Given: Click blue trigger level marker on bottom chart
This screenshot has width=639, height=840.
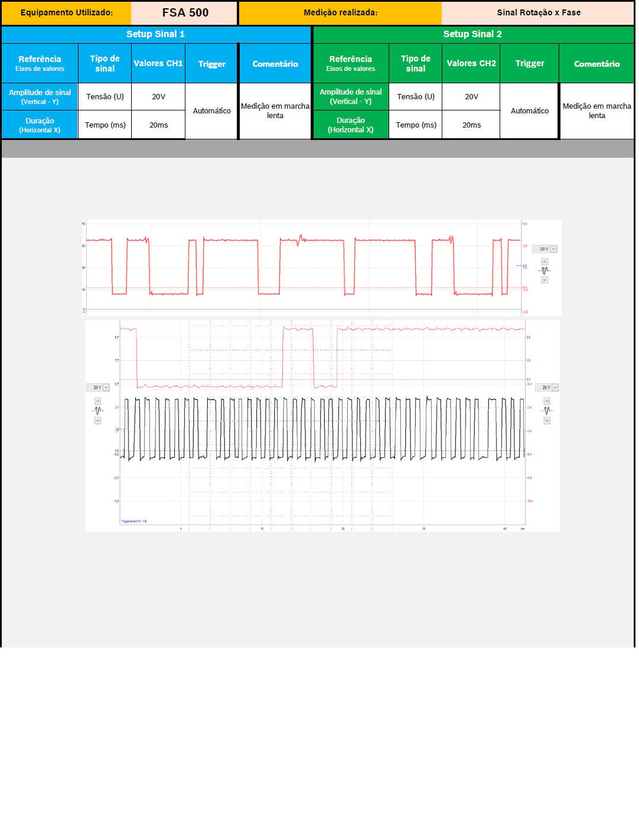Looking at the screenshot, I should point(117,429).
